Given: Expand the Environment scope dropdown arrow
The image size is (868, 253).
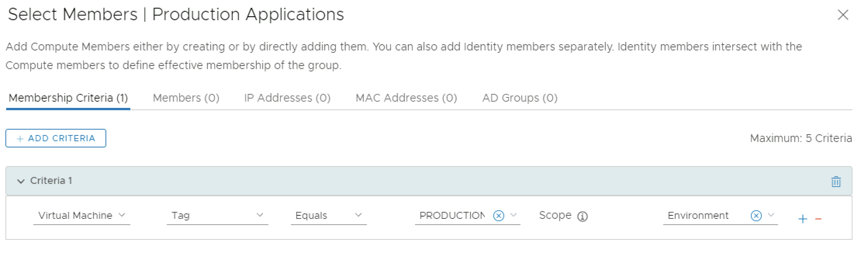Looking at the screenshot, I should [771, 215].
